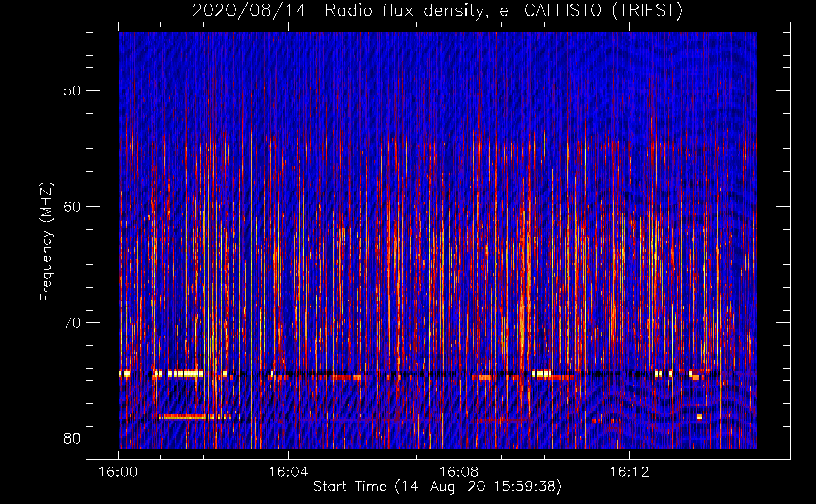Select the 16:08 time tick label
816x504 pixels.
point(459,472)
